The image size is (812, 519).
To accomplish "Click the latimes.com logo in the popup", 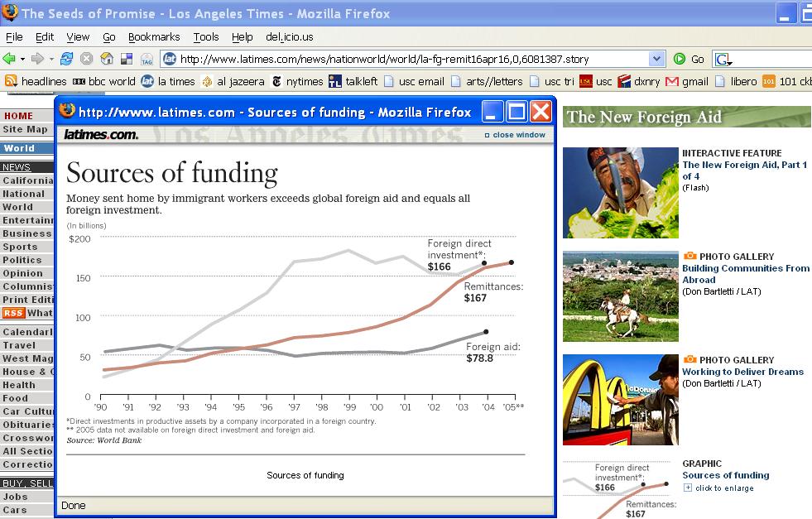I will (x=101, y=135).
